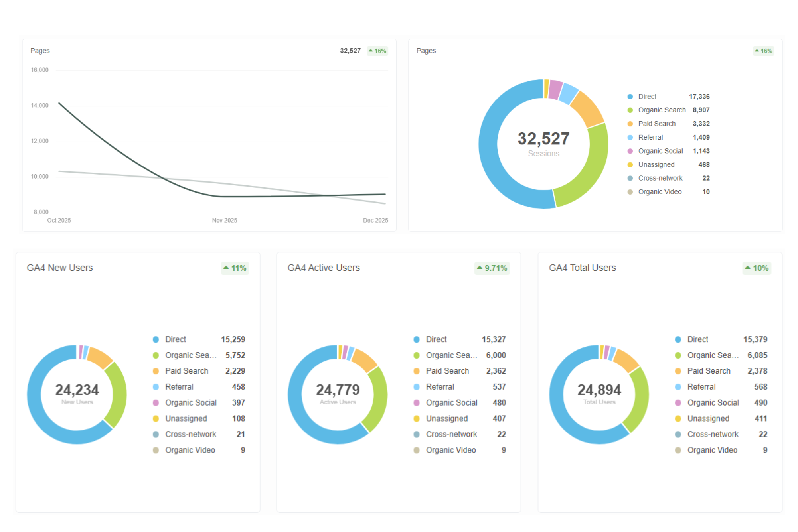The width and height of the screenshot is (798, 532).
Task: Click Organic Social legend dot in Total Users
Action: [678, 403]
